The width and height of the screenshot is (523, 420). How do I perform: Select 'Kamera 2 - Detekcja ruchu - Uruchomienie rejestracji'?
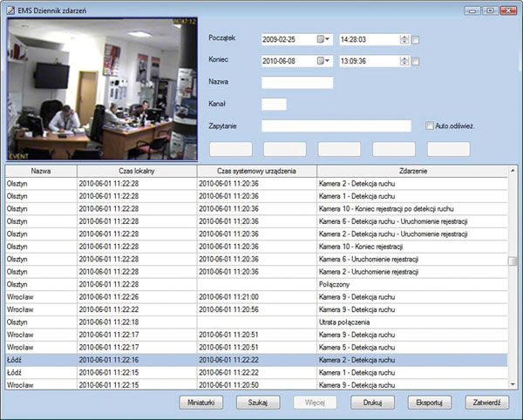pyautogui.click(x=256, y=234)
